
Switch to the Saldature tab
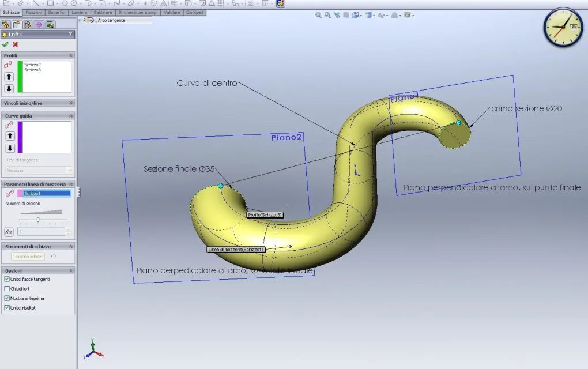coord(103,12)
